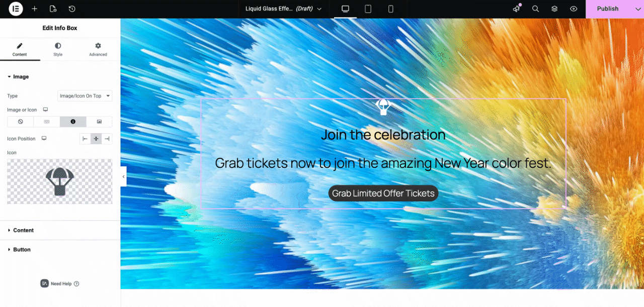Screen dimensions: 644x307
Task: Switch to tablet responsive view
Action: [x=368, y=9]
